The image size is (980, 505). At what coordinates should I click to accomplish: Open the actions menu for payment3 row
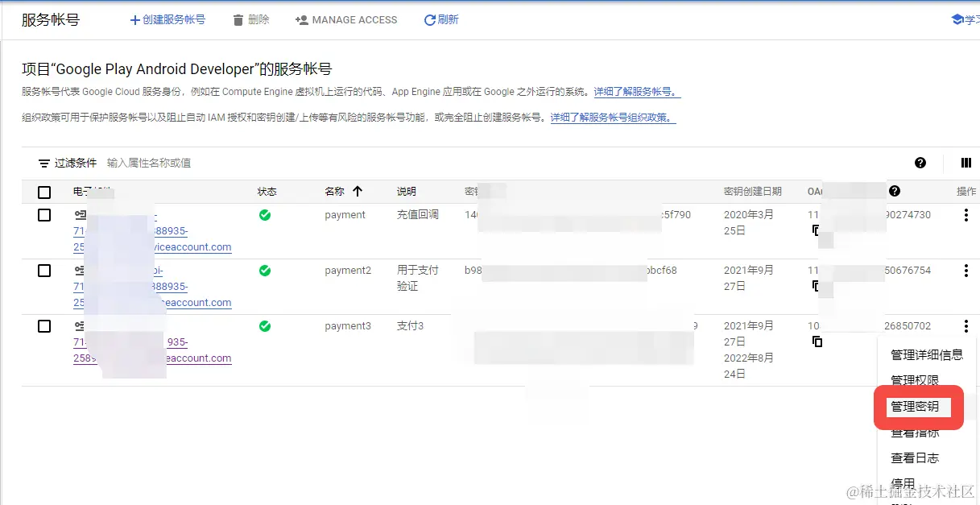(966, 326)
